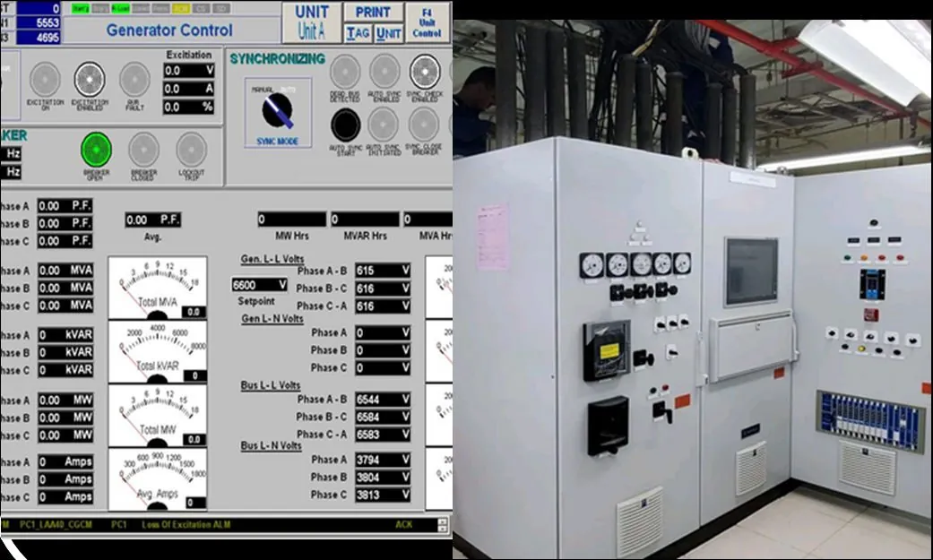
Task: Toggle the Sync Mode selector knob
Action: [278, 111]
